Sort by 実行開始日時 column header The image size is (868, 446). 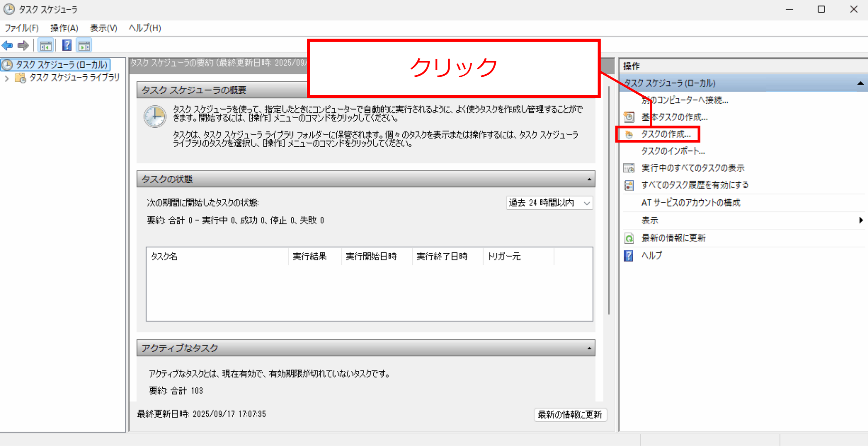pos(377,256)
